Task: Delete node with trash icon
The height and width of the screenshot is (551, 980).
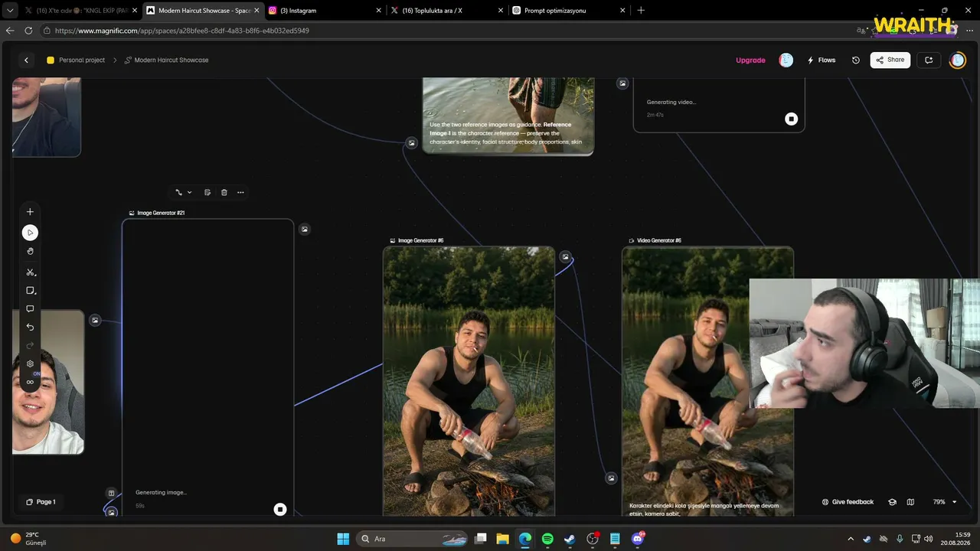Action: [x=224, y=193]
